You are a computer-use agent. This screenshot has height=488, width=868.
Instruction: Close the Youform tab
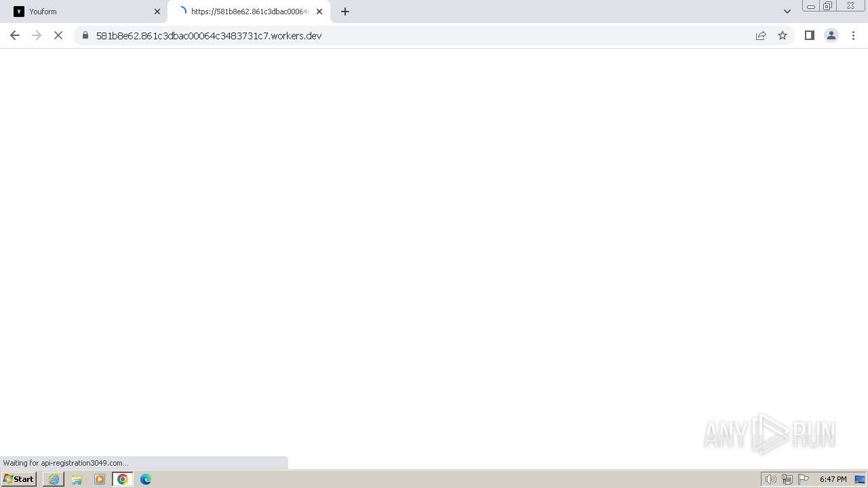pos(157,12)
